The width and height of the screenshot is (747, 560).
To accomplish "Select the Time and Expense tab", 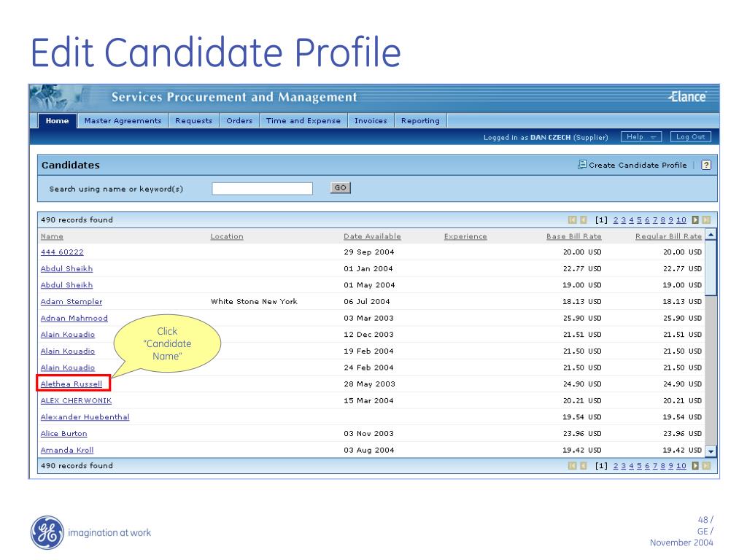I will (303, 121).
